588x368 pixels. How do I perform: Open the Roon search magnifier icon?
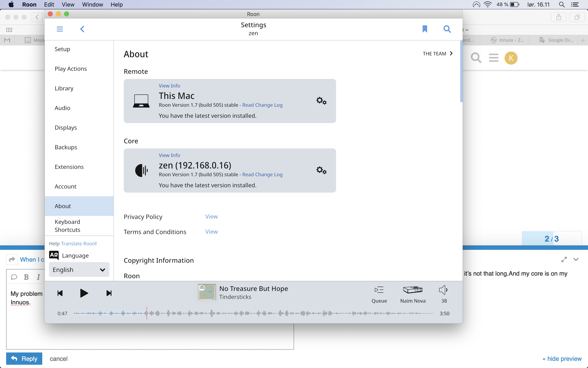[x=447, y=29]
